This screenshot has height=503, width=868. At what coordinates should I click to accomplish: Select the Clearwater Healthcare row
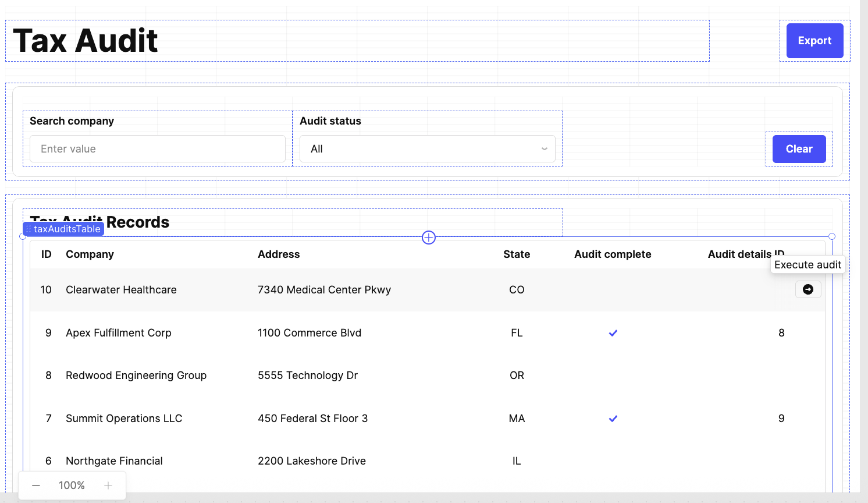pos(121,290)
